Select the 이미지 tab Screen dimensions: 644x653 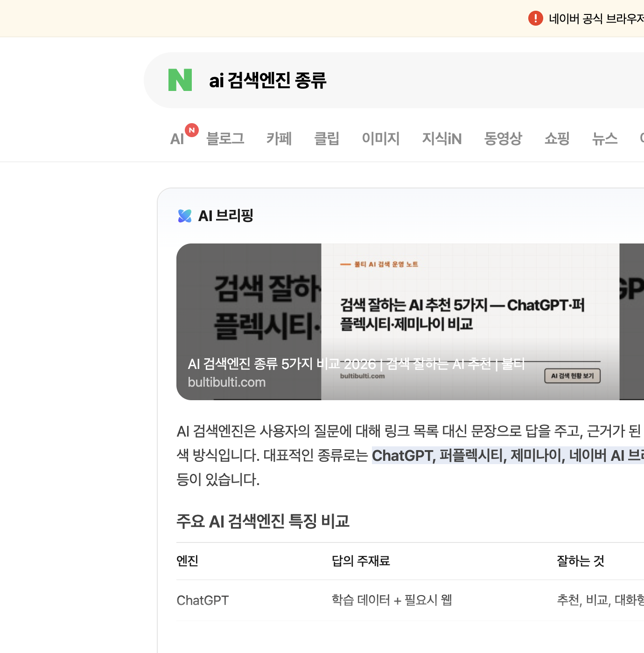[x=381, y=139]
